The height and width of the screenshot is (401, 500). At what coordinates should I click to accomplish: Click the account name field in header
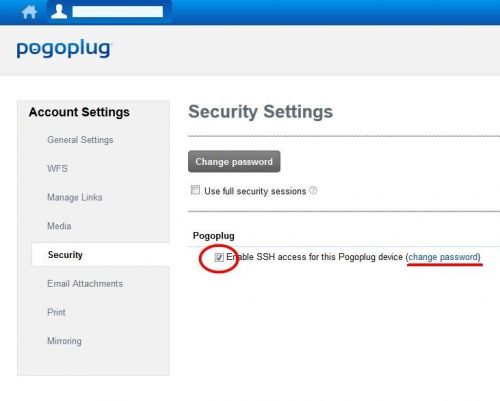pos(118,12)
